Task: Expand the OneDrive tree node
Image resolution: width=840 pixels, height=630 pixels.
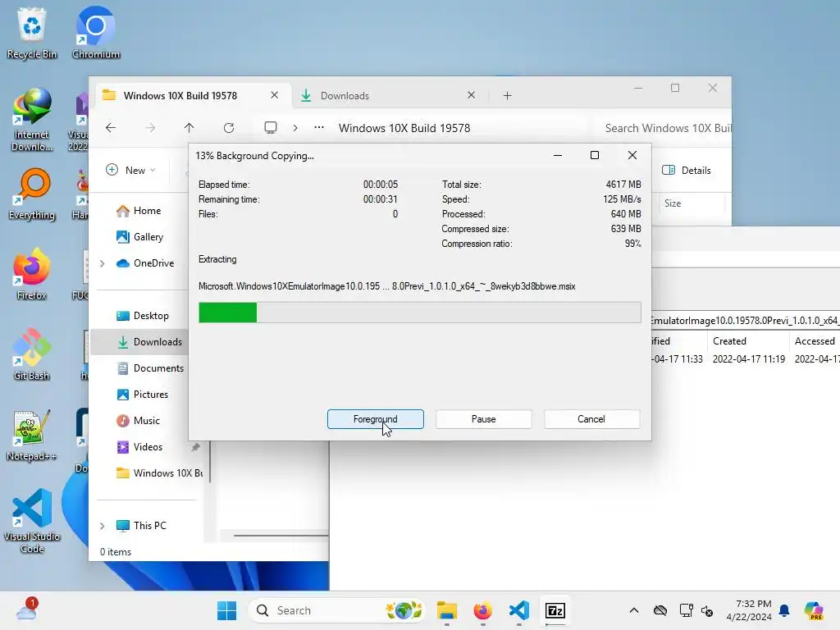Action: [x=103, y=263]
